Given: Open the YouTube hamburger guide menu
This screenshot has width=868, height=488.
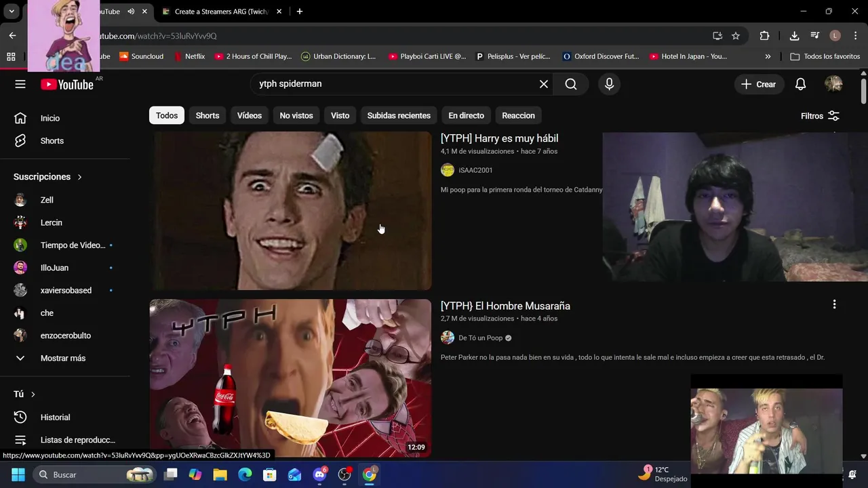Looking at the screenshot, I should (20, 84).
